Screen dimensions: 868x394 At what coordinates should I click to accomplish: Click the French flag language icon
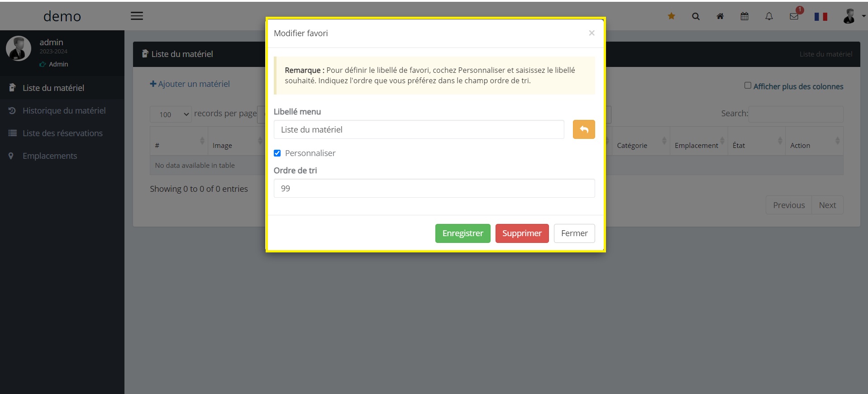click(x=820, y=17)
